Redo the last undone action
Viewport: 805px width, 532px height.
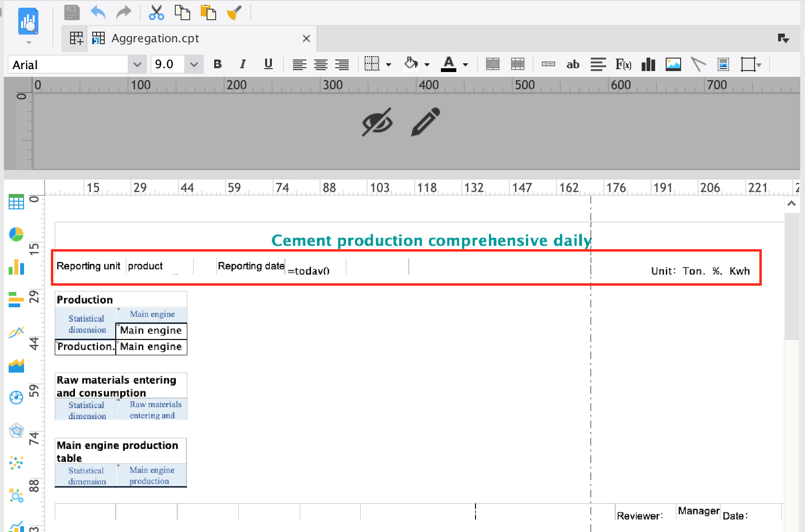pos(124,12)
